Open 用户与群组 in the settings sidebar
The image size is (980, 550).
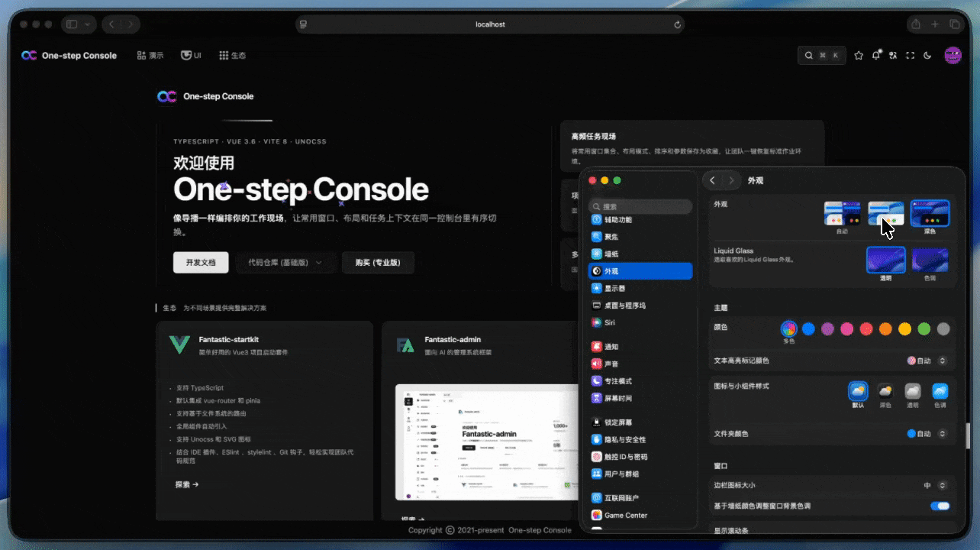640,474
